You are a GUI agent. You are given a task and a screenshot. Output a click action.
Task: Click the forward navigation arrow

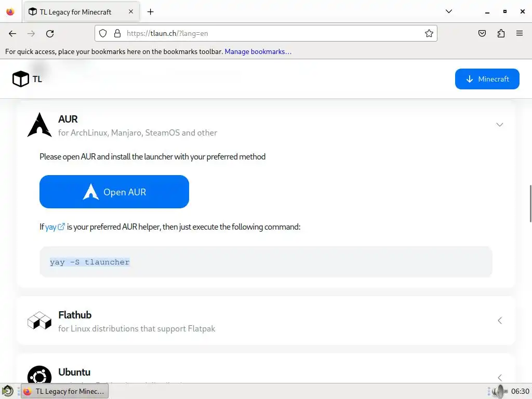coord(31,34)
